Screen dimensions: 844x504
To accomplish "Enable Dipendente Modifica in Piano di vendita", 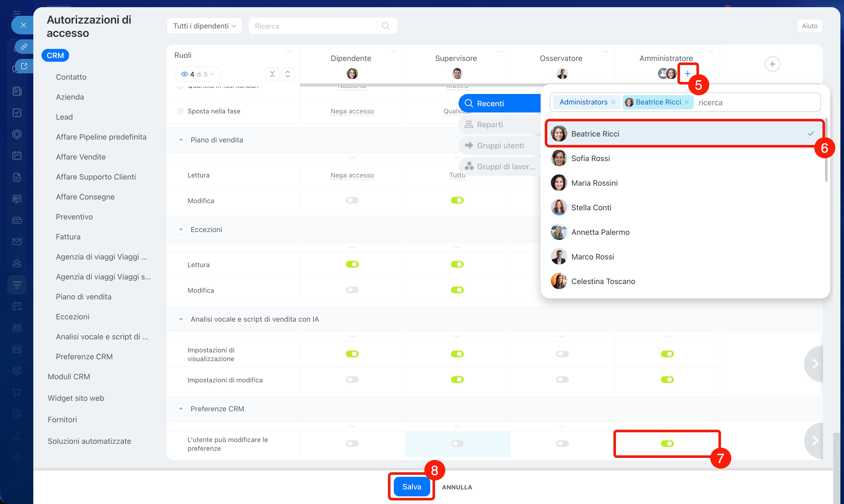I will point(352,200).
